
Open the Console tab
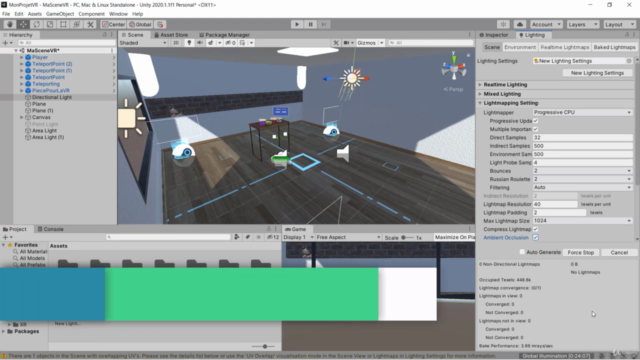pos(50,229)
